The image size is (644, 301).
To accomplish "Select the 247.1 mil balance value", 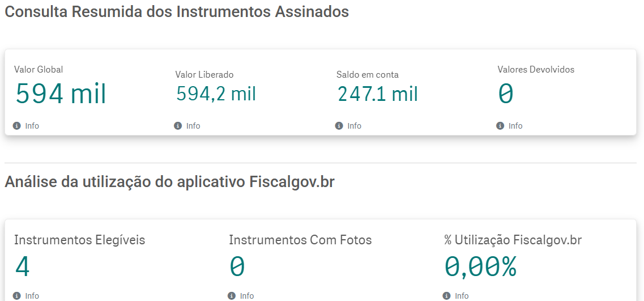I will coord(377,94).
